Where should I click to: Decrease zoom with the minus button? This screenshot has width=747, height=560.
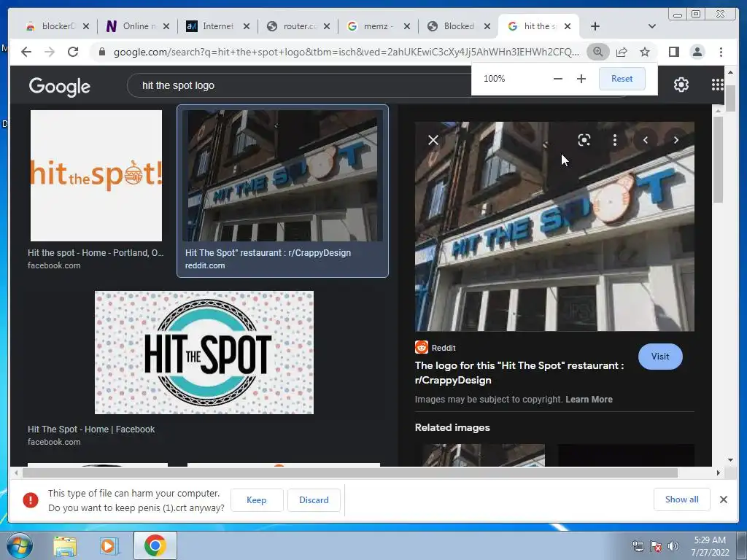[x=558, y=79]
